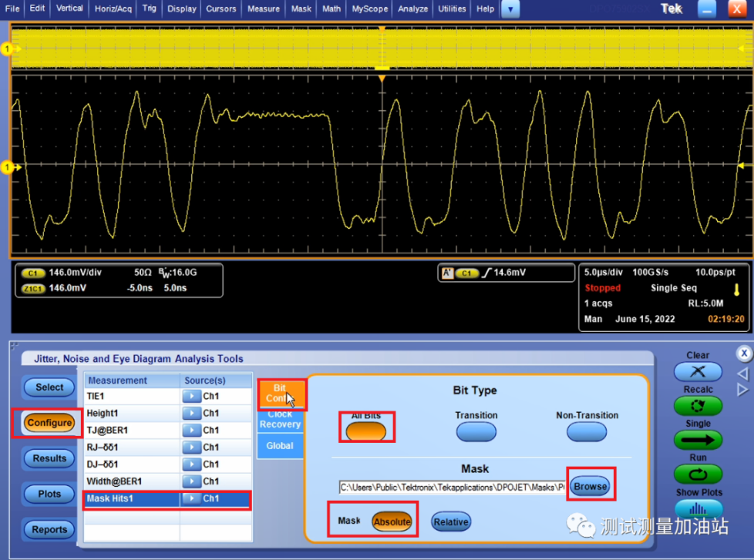Click the mask file path field
The height and width of the screenshot is (560, 754).
452,487
